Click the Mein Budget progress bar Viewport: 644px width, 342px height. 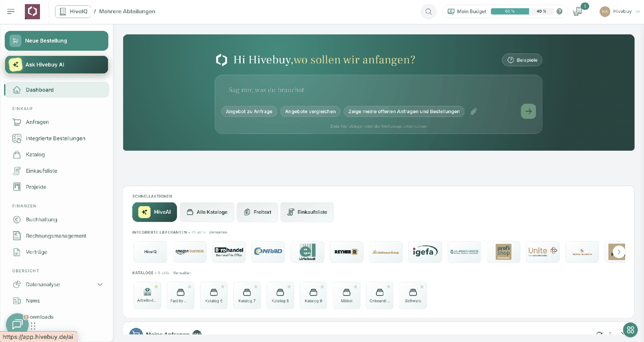tap(522, 11)
